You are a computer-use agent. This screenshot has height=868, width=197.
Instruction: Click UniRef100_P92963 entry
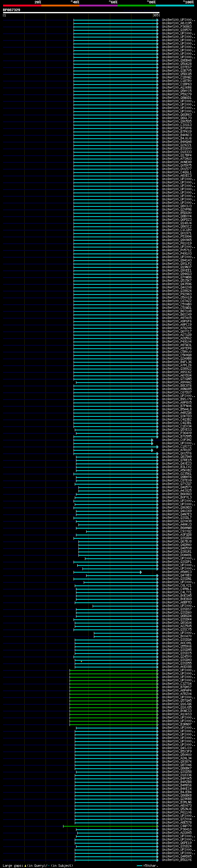(177, 294)
